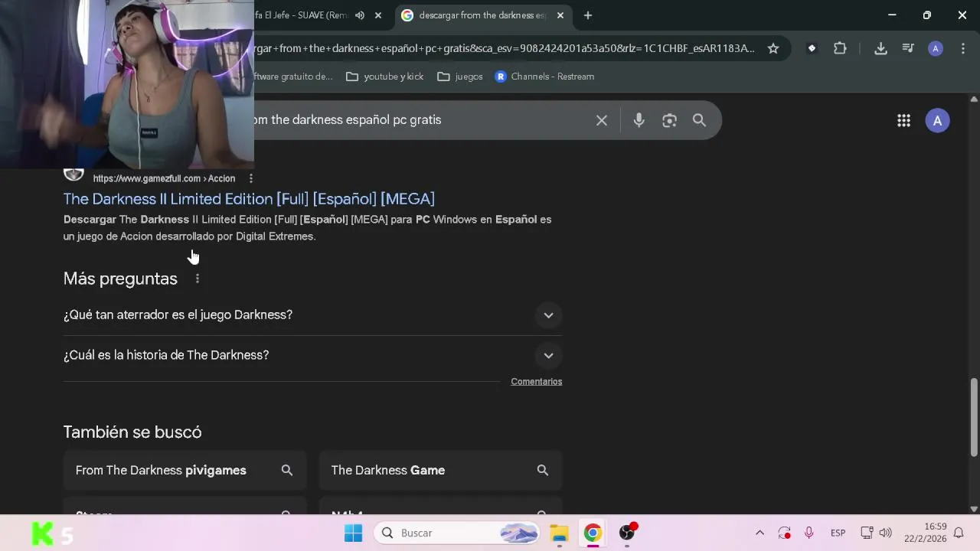This screenshot has height=551, width=980.
Task: Open the media controls icon in toolbar
Action: click(908, 48)
